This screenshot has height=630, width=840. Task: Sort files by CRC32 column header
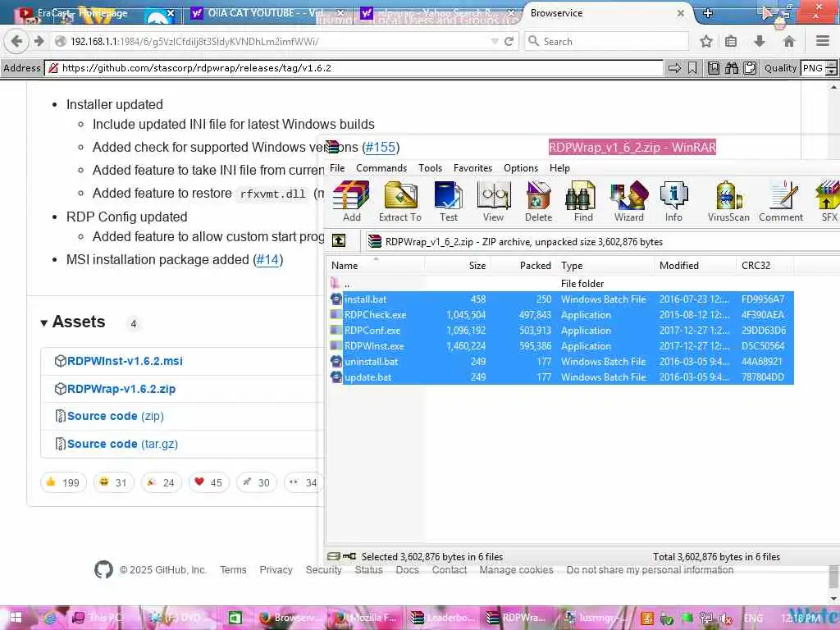point(765,265)
